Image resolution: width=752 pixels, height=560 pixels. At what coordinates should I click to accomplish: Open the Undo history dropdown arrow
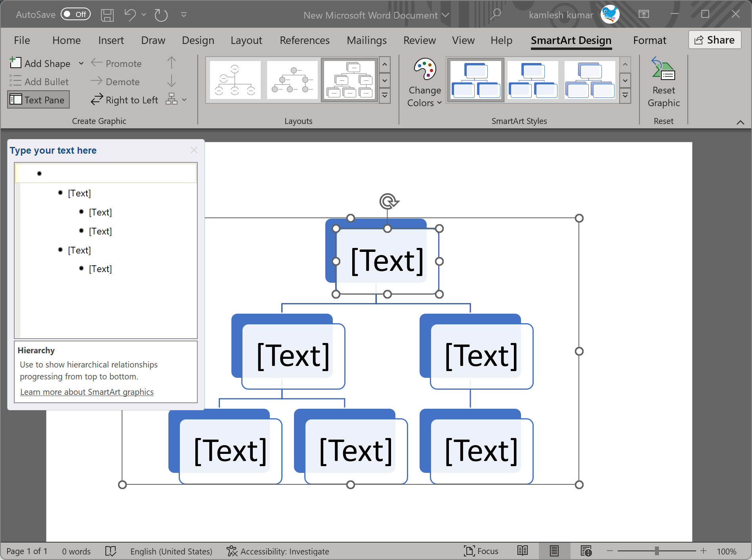tap(144, 15)
